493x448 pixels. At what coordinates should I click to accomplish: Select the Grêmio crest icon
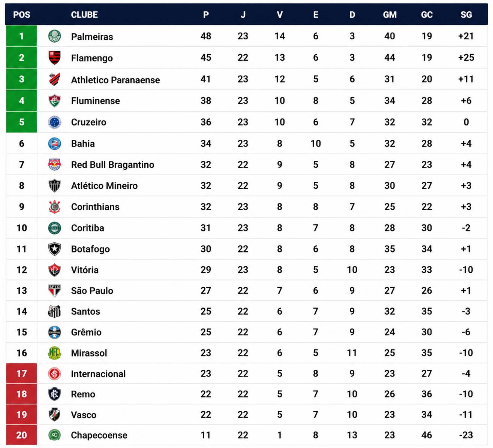tap(55, 332)
